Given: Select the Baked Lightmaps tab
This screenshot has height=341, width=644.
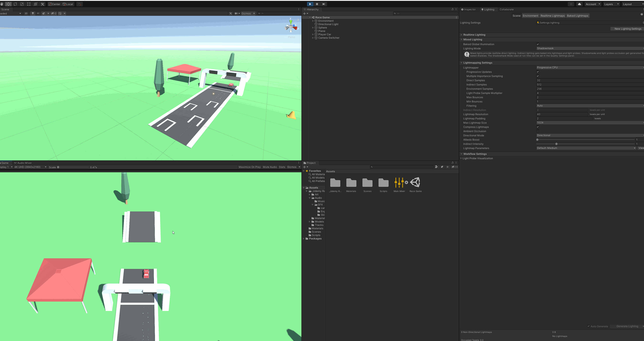Looking at the screenshot, I should pos(577,16).
